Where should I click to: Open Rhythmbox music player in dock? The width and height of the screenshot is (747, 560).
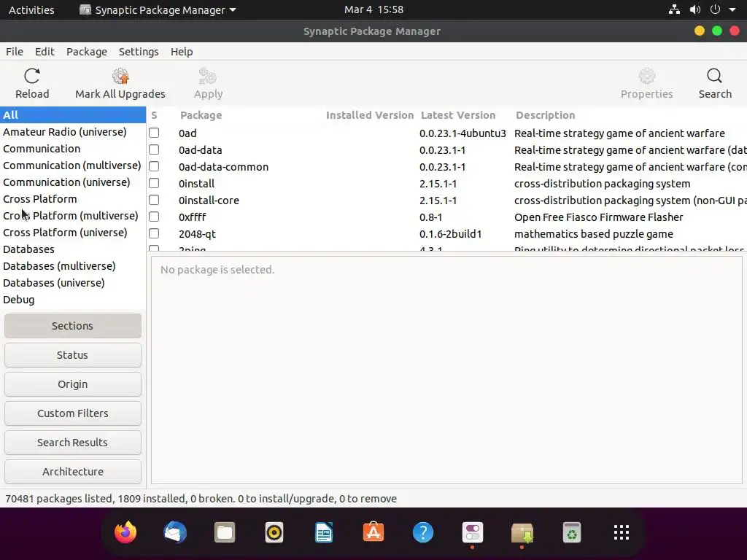click(274, 532)
